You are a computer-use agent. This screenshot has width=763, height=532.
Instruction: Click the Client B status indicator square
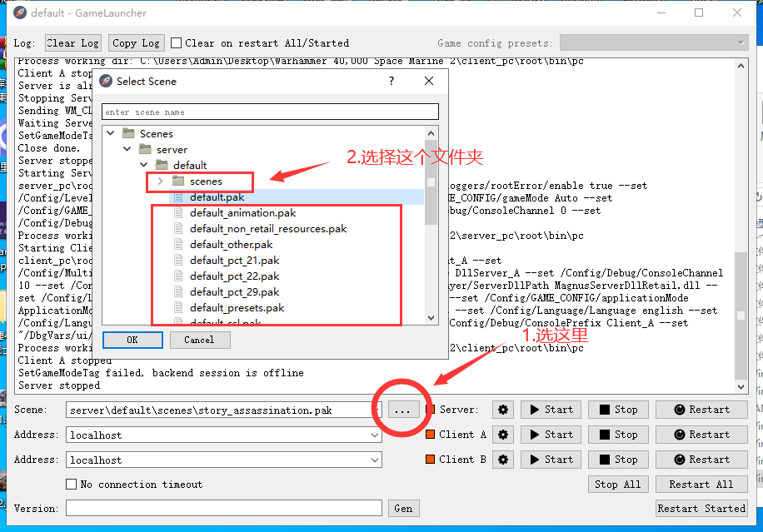click(x=430, y=459)
